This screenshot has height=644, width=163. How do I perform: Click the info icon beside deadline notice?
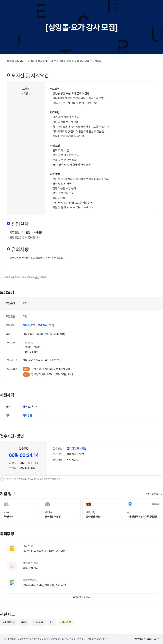[x=2, y=479]
